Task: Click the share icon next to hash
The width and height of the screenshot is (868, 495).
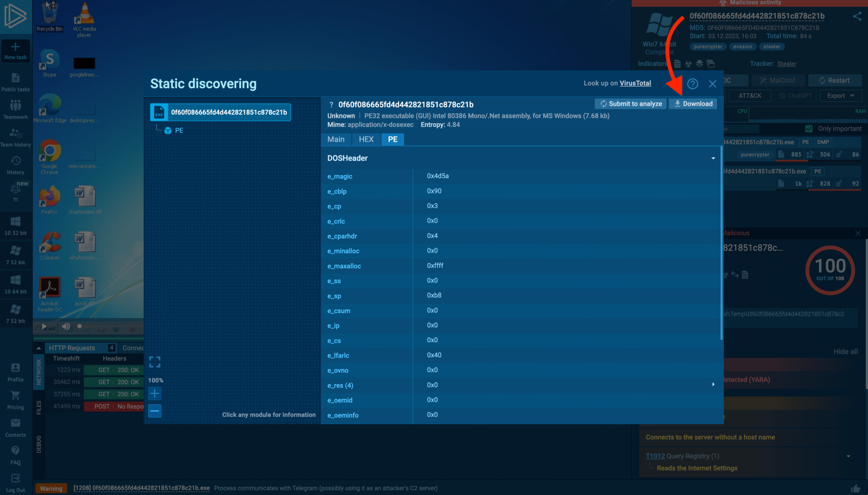Action: coord(857,17)
